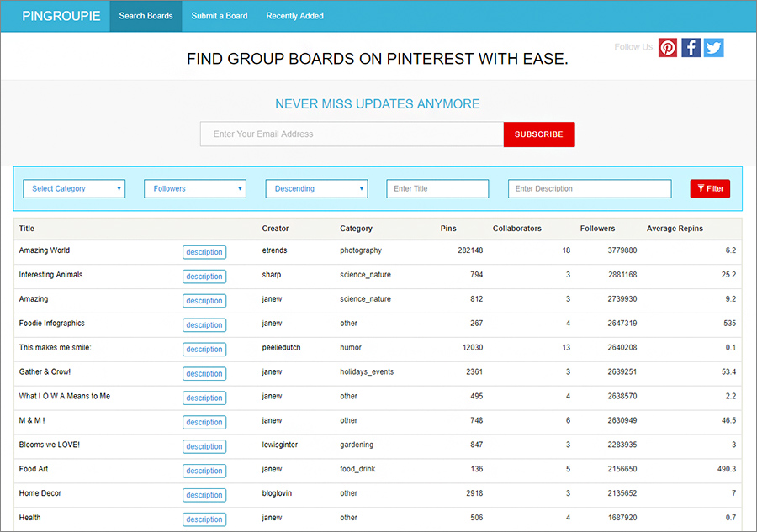Show description for M & M !
The width and height of the screenshot is (757, 532).
tap(204, 422)
